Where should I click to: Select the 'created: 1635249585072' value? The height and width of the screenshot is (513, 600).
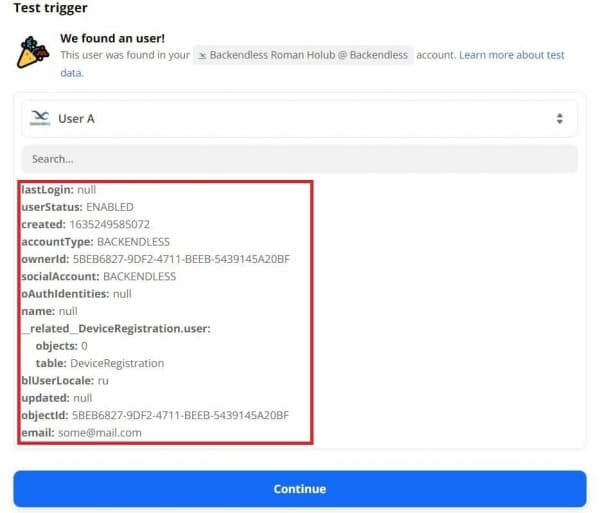click(109, 224)
